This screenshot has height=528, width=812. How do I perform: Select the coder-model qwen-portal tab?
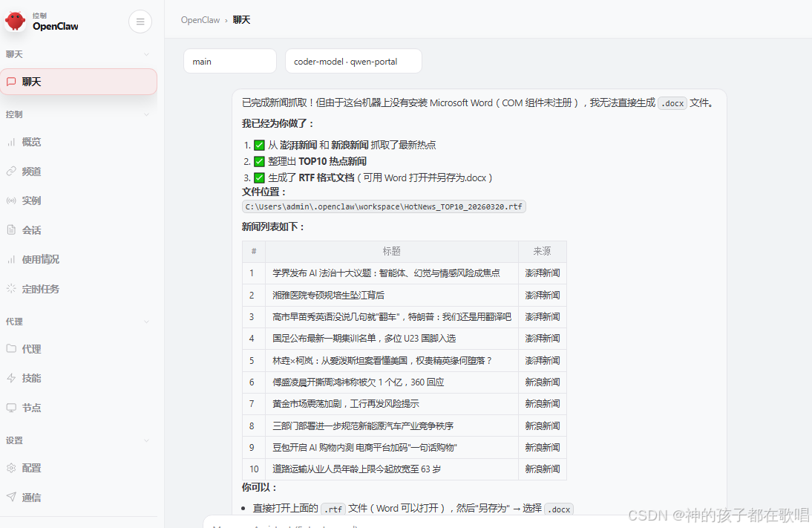pos(353,61)
